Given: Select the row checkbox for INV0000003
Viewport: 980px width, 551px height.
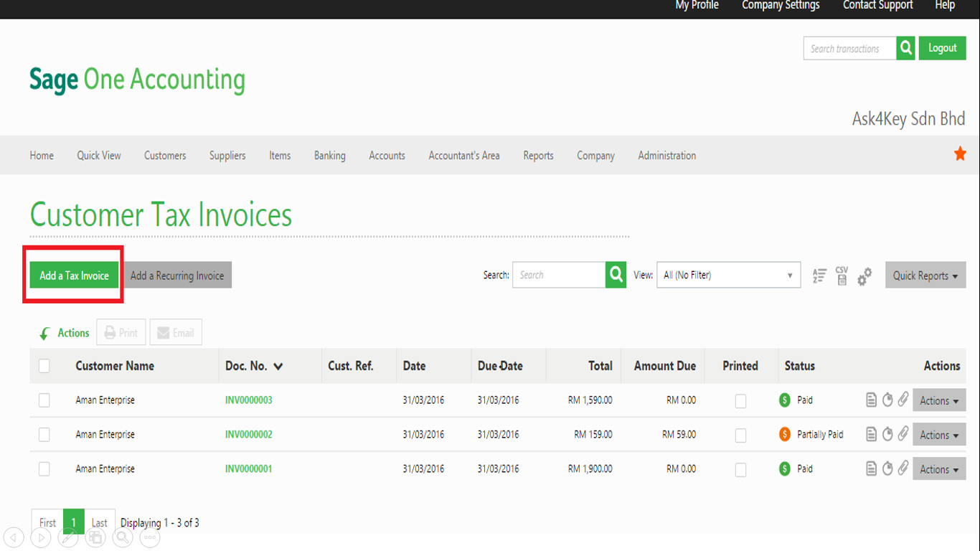Looking at the screenshot, I should point(44,400).
